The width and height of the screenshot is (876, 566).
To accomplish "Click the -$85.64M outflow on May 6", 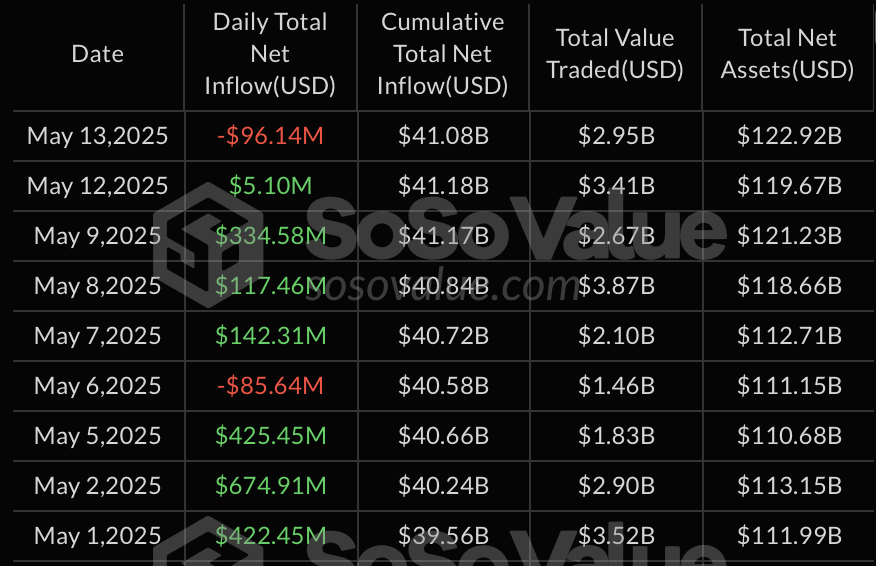I will [x=270, y=386].
